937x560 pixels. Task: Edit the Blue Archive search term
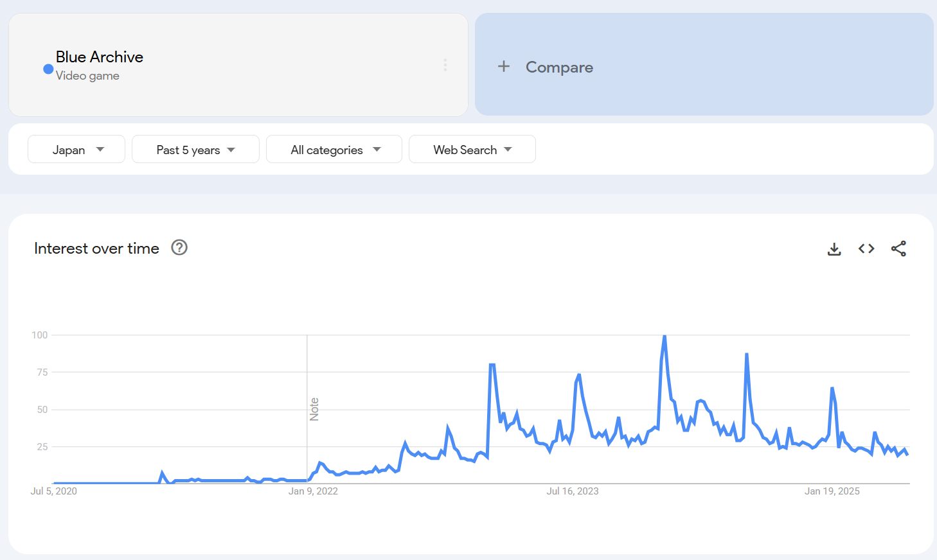(x=100, y=57)
